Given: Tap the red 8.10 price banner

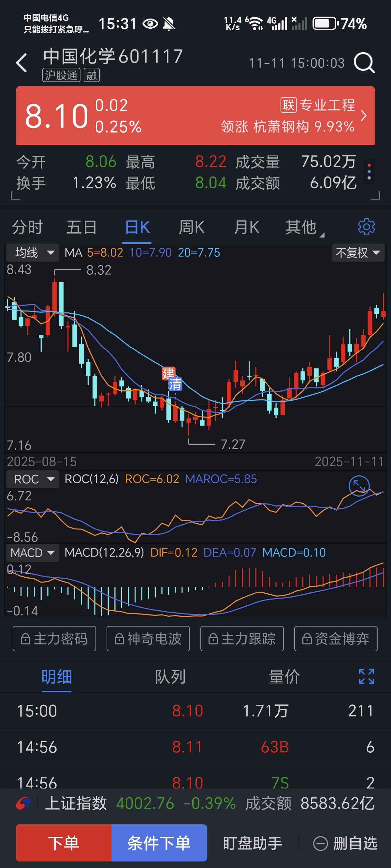Looking at the screenshot, I should coord(195,116).
